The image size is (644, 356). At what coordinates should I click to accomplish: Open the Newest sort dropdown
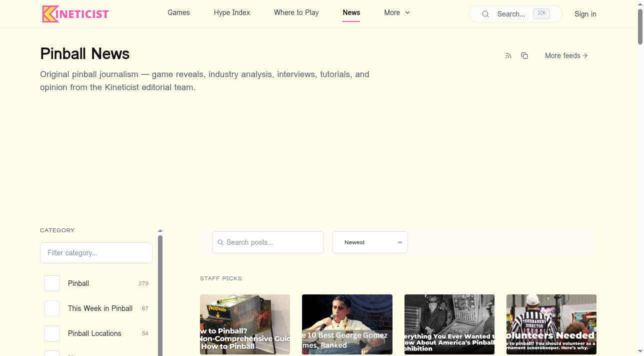click(370, 242)
